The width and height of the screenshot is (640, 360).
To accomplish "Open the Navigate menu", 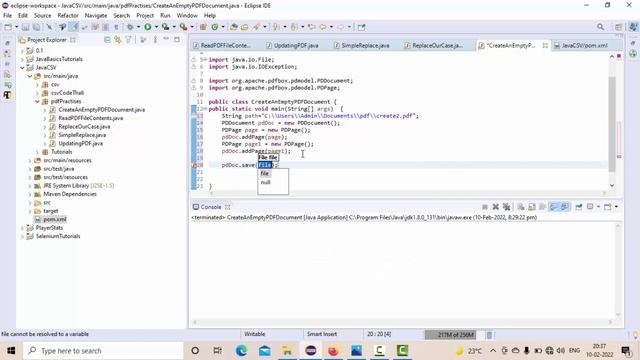I will click(96, 16).
